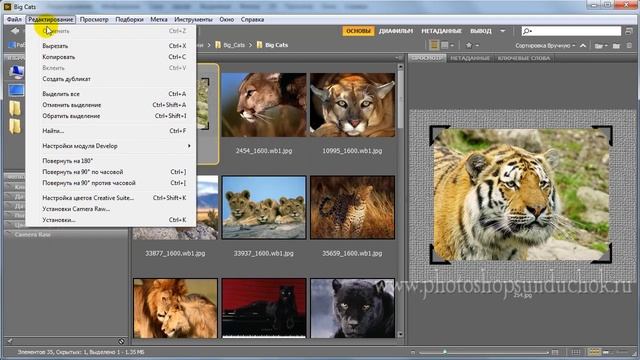Choose Повернуть на 180° entry
This screenshot has height=360, width=640.
[x=111, y=160]
